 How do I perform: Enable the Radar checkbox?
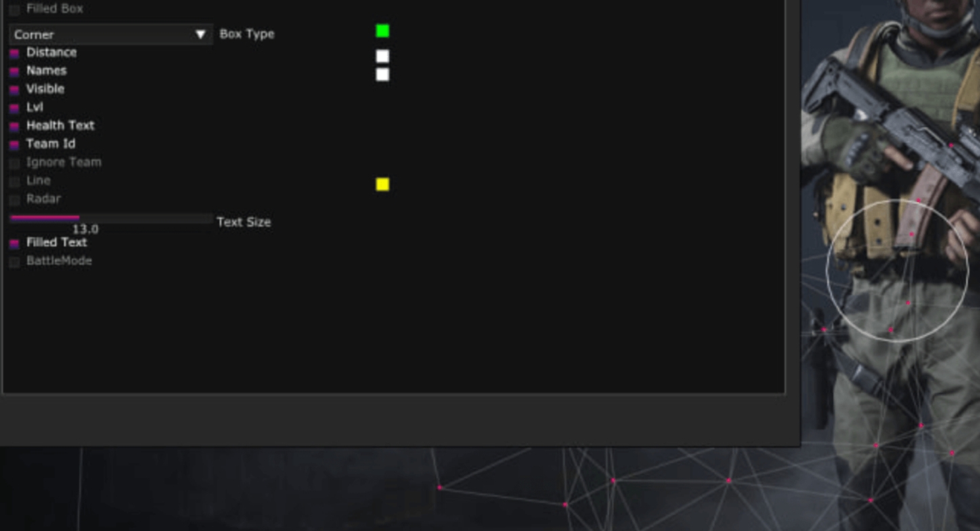(x=14, y=200)
